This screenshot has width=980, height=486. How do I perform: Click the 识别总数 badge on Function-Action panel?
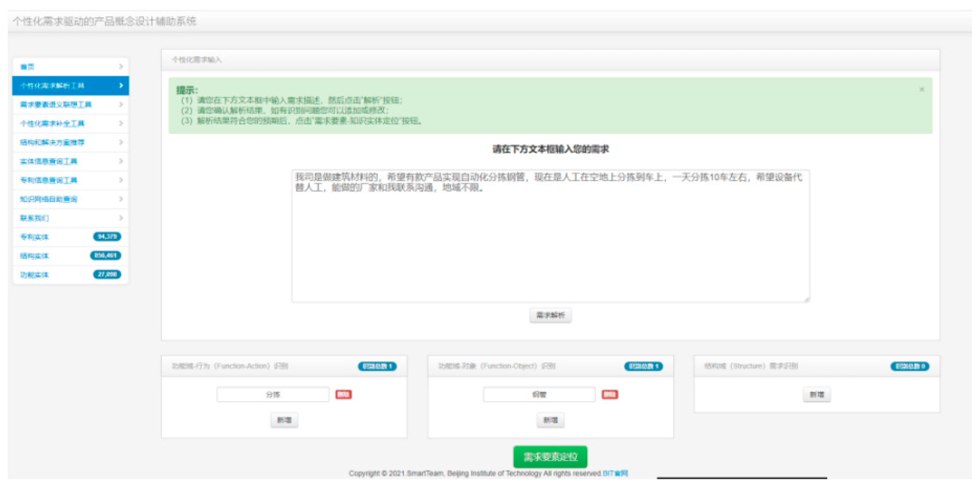click(x=377, y=366)
